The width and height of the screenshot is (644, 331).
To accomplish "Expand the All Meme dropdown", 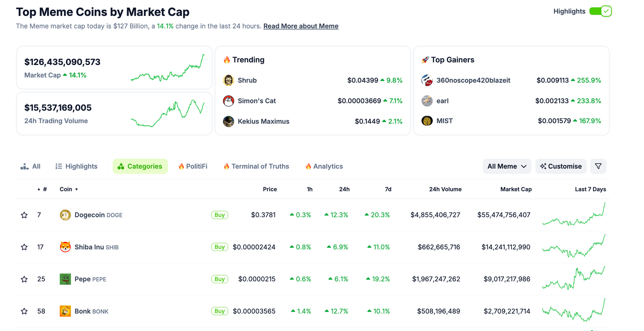I will point(507,166).
